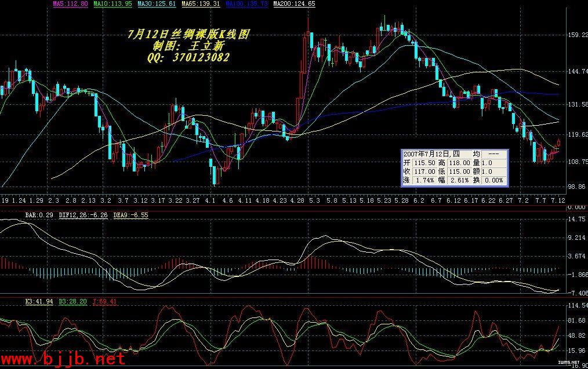Screen dimensions: 588x369
Task: Click the QQ: 370123082 text
Action: point(188,57)
